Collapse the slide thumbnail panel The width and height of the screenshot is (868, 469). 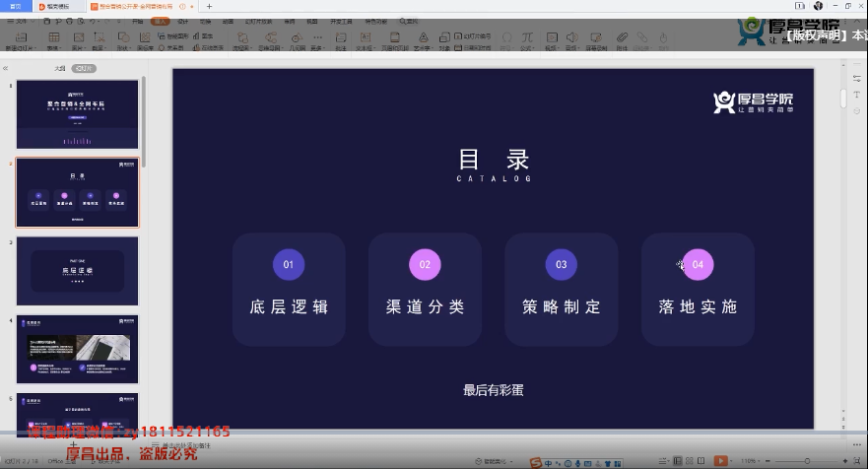coord(6,68)
